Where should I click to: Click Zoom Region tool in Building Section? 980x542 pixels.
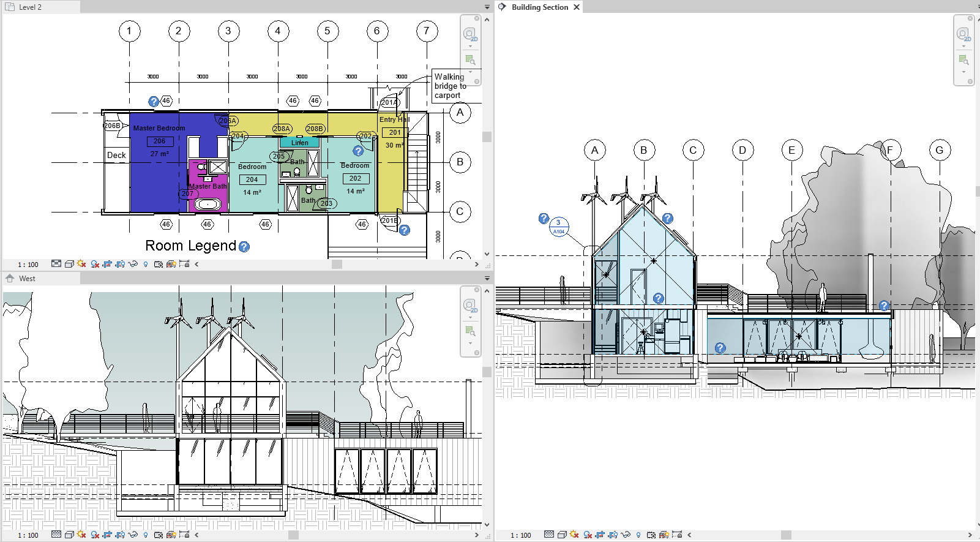coord(963,60)
